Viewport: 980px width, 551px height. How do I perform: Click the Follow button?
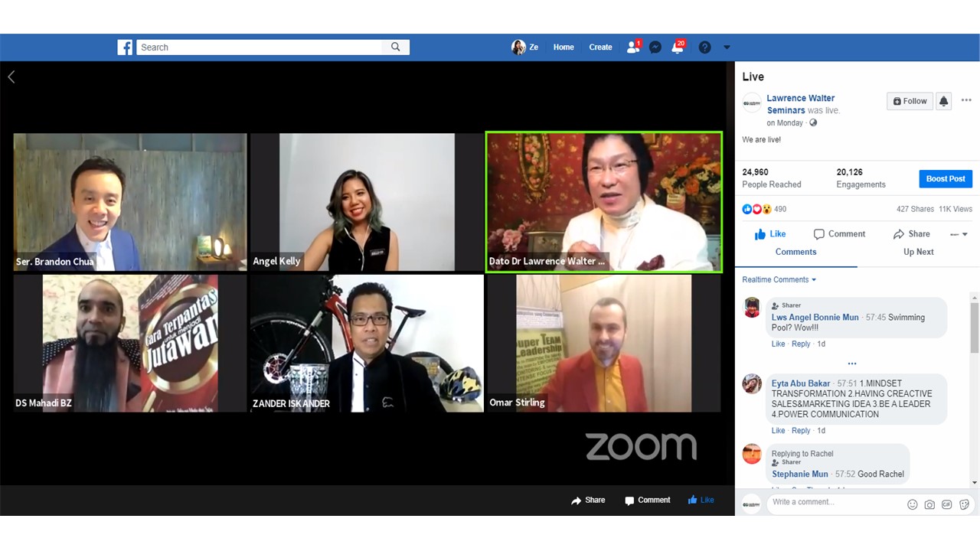click(x=910, y=101)
